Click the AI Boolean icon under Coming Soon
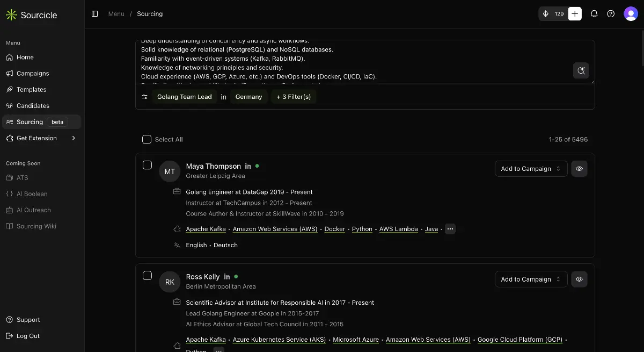 [x=10, y=193]
